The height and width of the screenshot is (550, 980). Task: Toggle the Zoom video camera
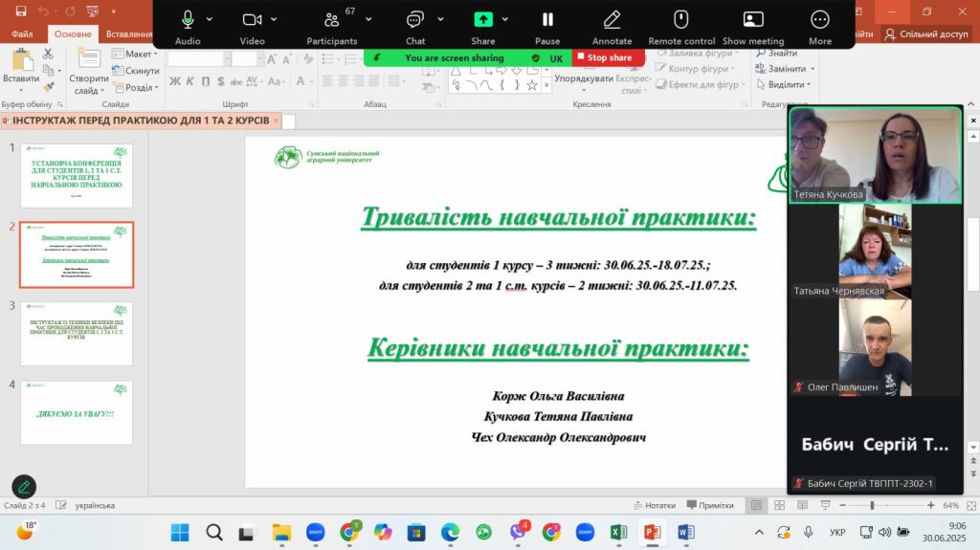[252, 20]
